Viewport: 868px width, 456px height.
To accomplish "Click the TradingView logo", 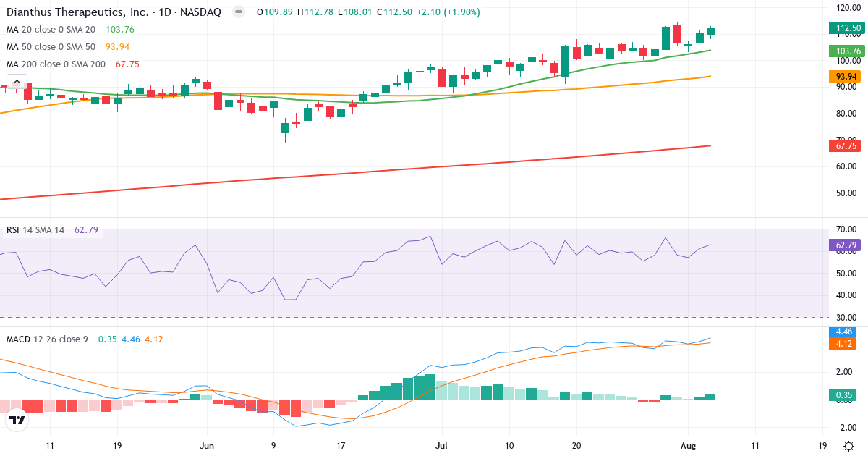I will click(17, 420).
